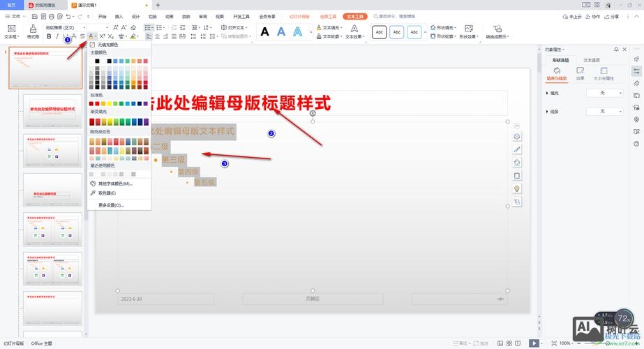644x349 pixels.
Task: Click the 大小与属性 size and properties icon tab
Action: click(604, 73)
